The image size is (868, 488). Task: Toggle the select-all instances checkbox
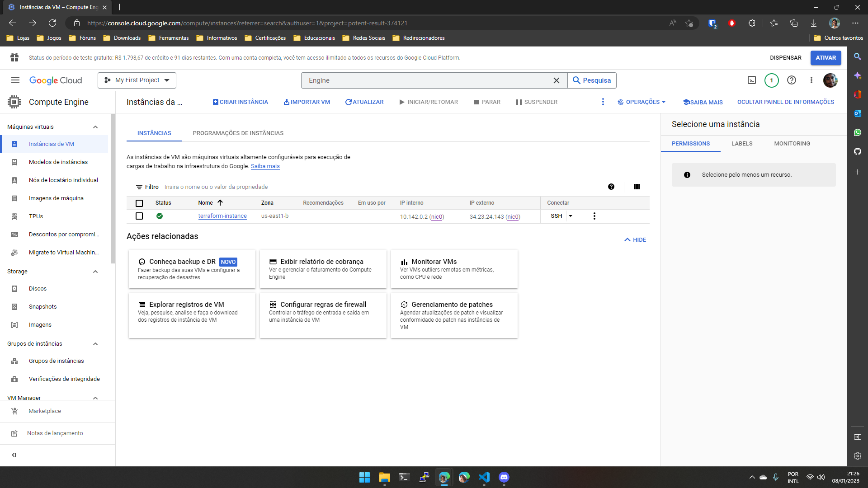coord(140,202)
